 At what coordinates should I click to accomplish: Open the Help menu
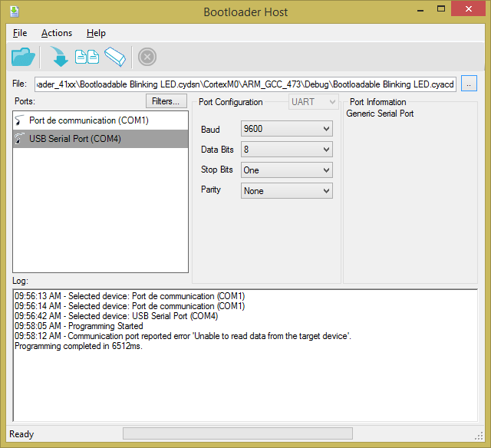click(96, 33)
